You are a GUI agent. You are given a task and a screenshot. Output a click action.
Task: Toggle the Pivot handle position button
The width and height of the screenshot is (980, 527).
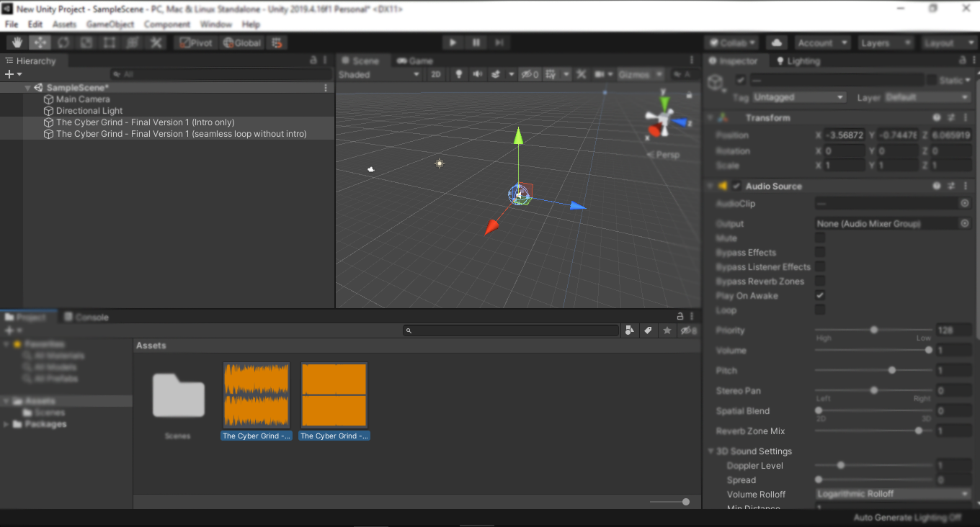point(196,42)
